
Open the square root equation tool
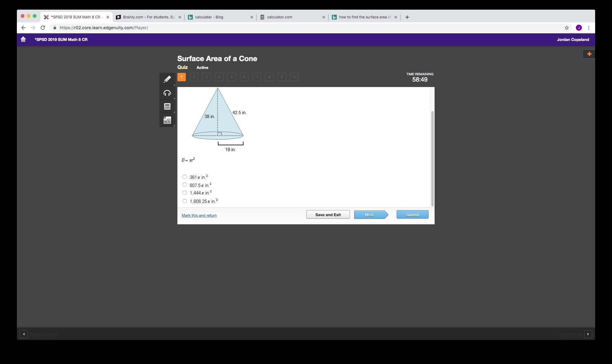pyautogui.click(x=167, y=120)
